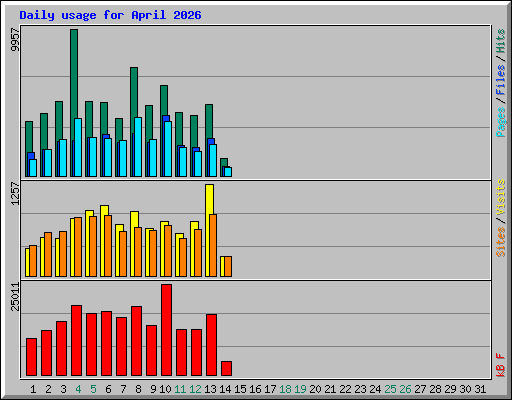Viewport: 512px width, 400px height.
Task: Click day label 12 on the x-axis
Action: [195, 389]
